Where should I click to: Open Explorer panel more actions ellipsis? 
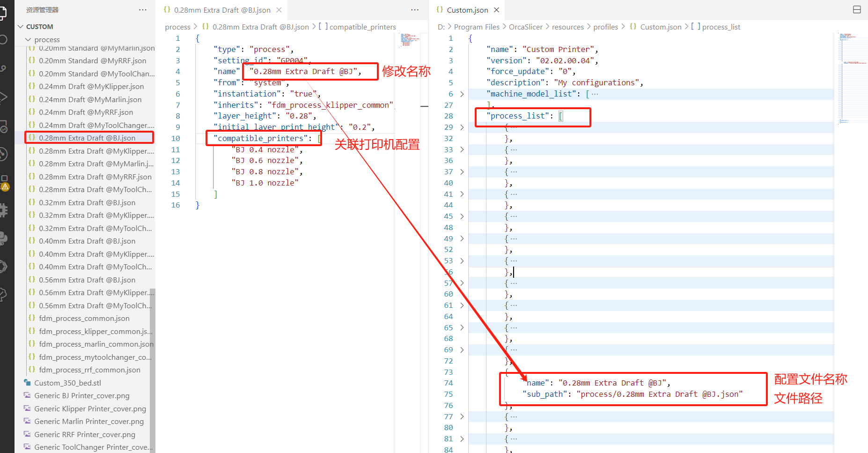pyautogui.click(x=143, y=10)
